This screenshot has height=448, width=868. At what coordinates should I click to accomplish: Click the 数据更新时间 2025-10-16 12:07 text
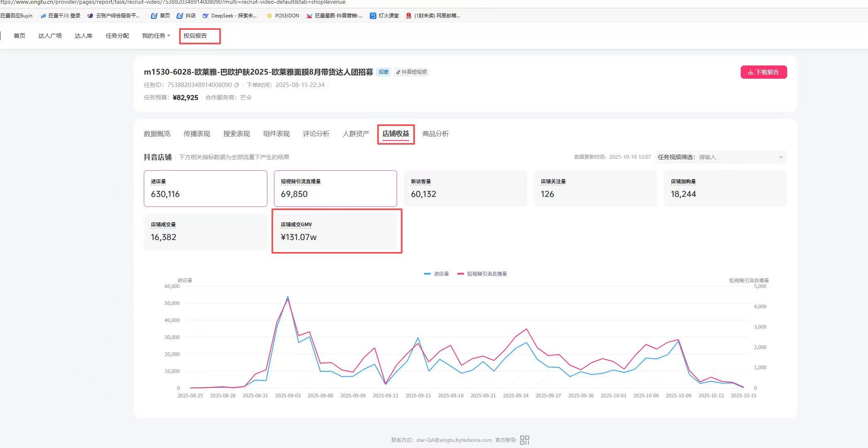[x=613, y=157]
